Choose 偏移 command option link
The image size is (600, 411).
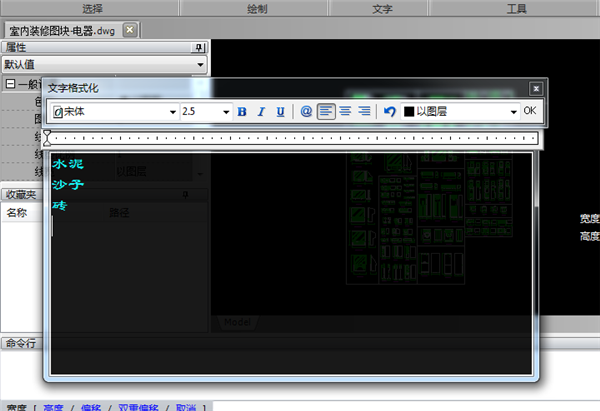tap(91, 408)
